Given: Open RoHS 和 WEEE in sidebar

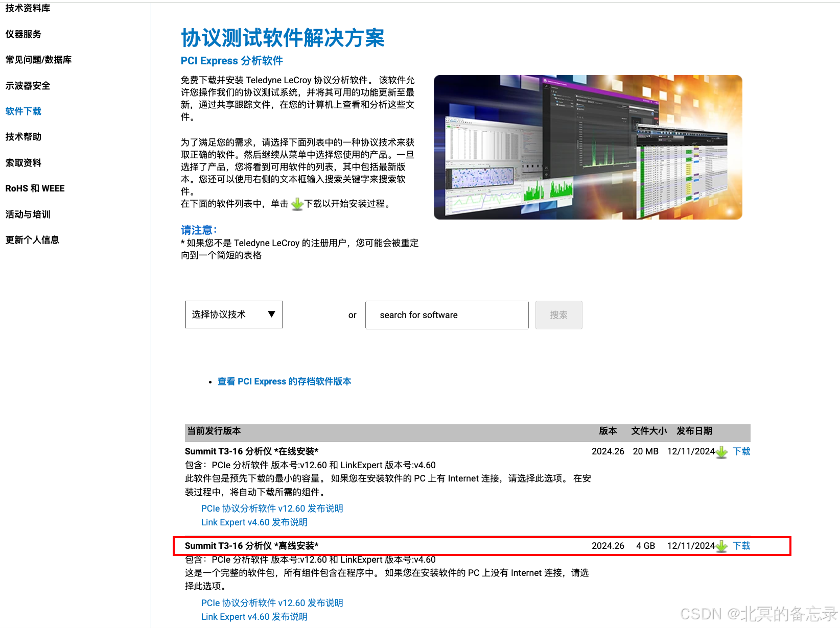Looking at the screenshot, I should coord(35,188).
